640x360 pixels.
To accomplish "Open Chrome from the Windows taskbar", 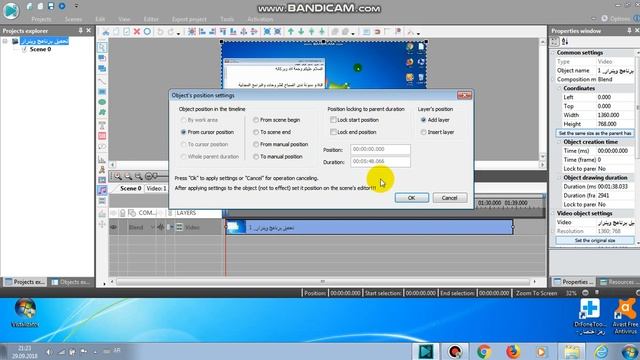I will click(484, 351).
